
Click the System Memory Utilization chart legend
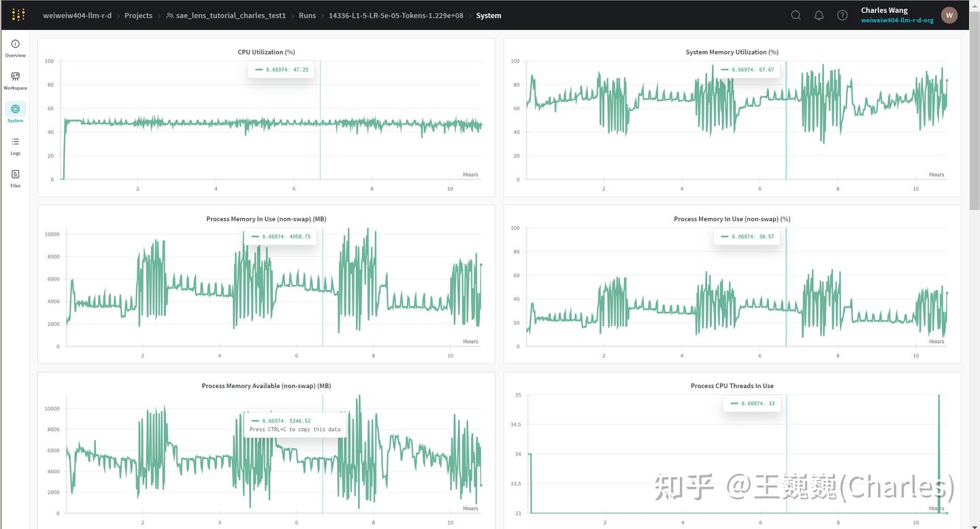pyautogui.click(x=747, y=69)
